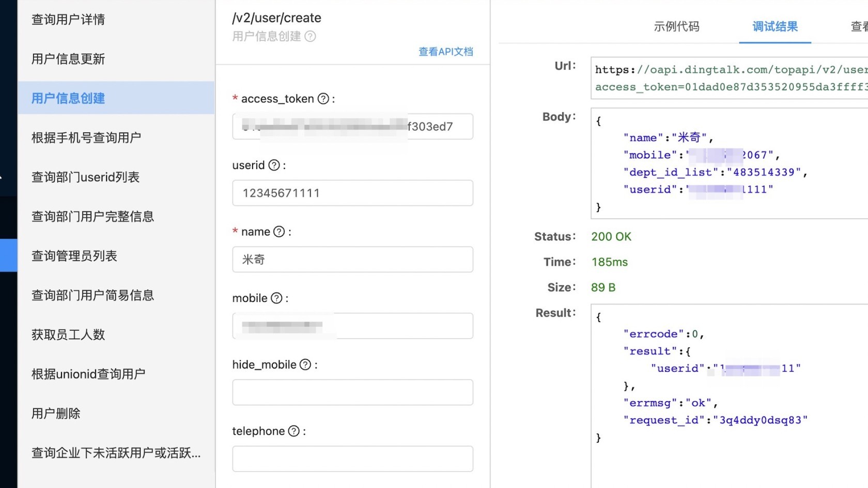Screen dimensions: 868x488
Task: Focus the empty telephone input field
Action: click(353, 459)
